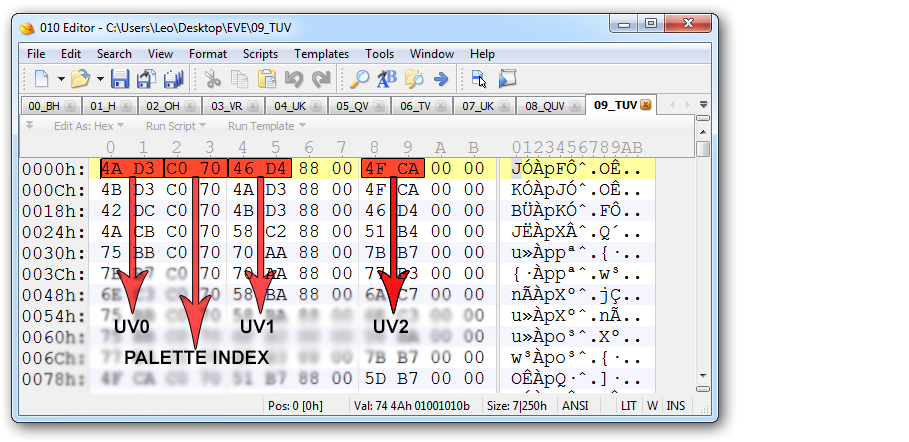Click the application icon in title bar

click(27, 28)
